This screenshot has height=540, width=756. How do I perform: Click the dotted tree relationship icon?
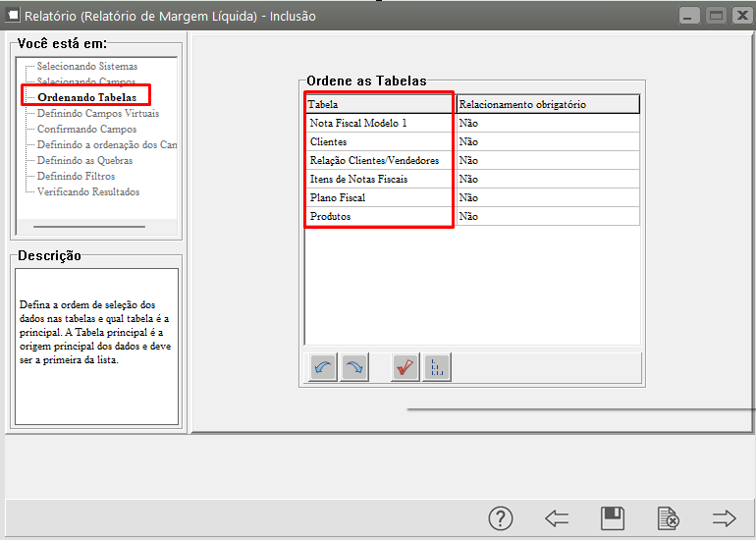point(437,368)
